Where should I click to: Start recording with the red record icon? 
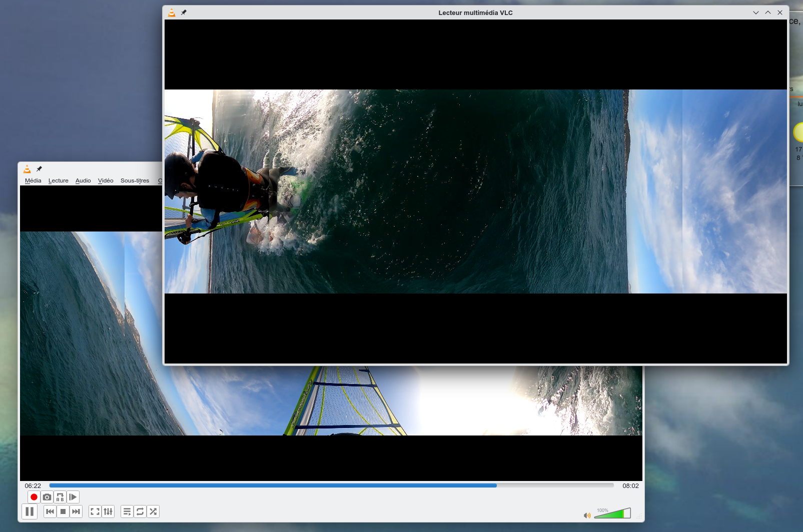click(x=34, y=496)
